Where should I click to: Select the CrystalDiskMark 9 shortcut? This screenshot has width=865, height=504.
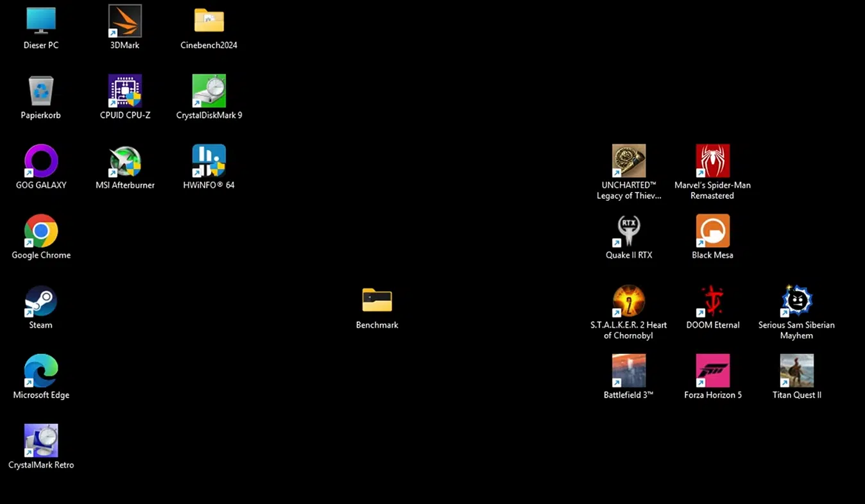(x=209, y=92)
